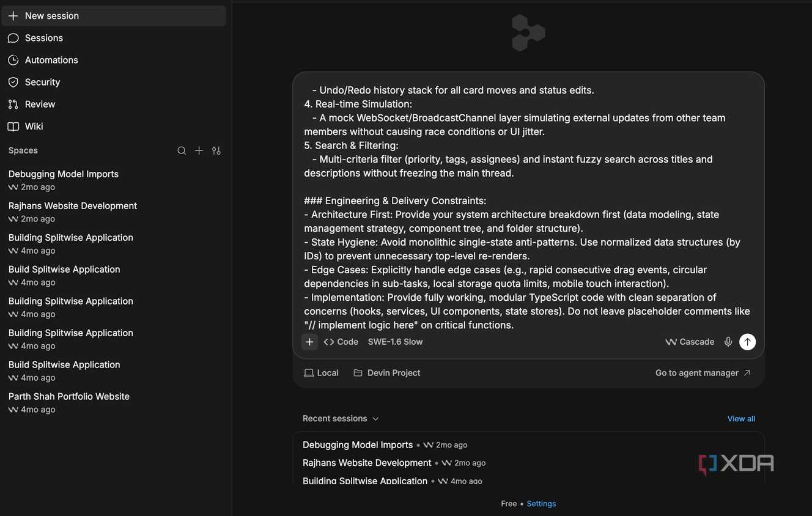Start voice input with the microphone icon

tap(728, 342)
